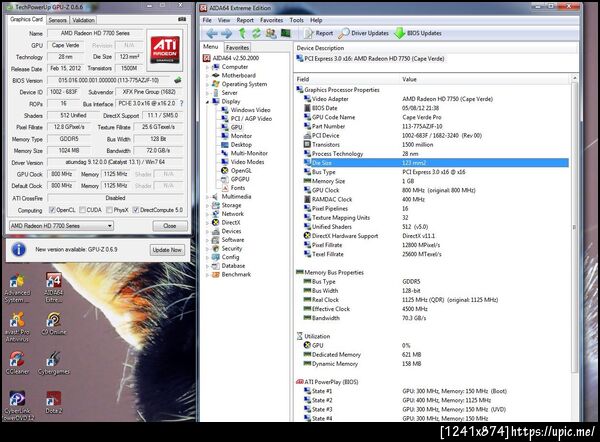Click the GPU-Z camera screenshot icon
The width and height of the screenshot is (600, 442).
(182, 19)
